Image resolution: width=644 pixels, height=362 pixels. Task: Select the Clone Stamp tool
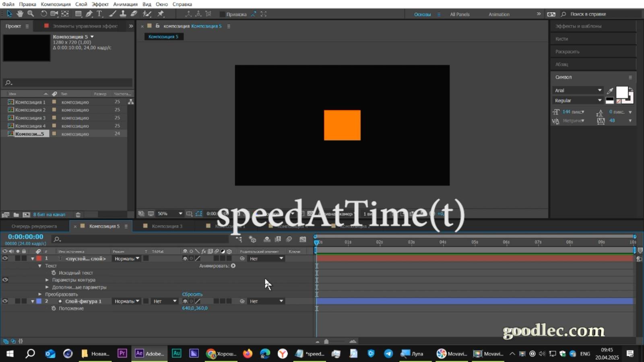pyautogui.click(x=123, y=13)
